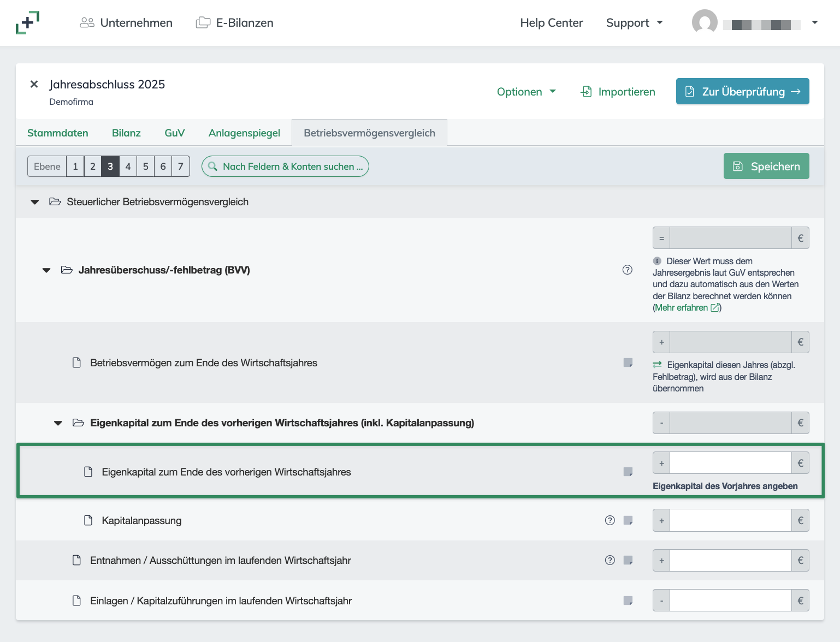Set Ebene level to 6
The height and width of the screenshot is (642, 840).
[x=163, y=167]
